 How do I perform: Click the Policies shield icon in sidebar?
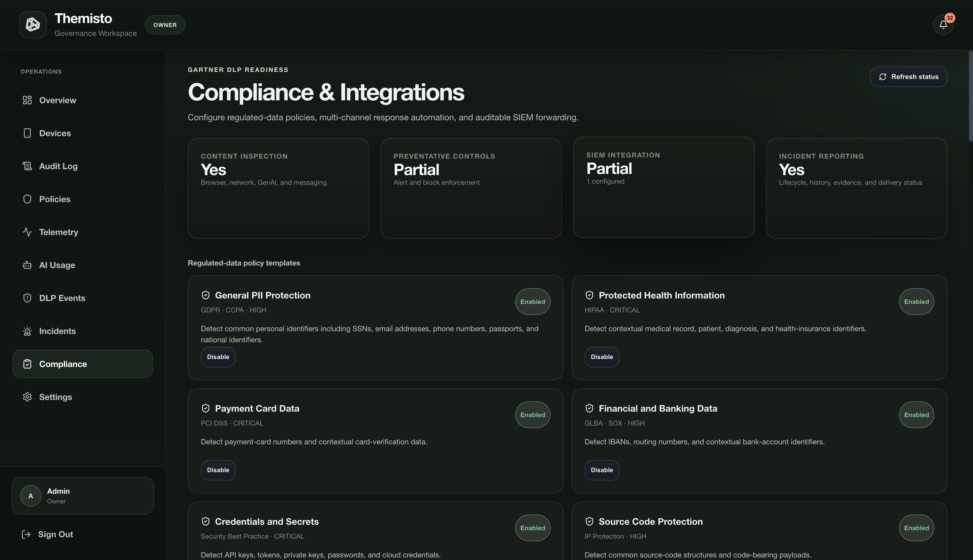[27, 199]
